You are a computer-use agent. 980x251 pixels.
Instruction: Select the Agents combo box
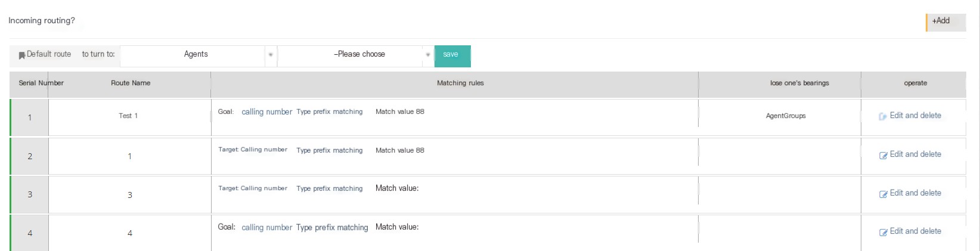coord(199,55)
